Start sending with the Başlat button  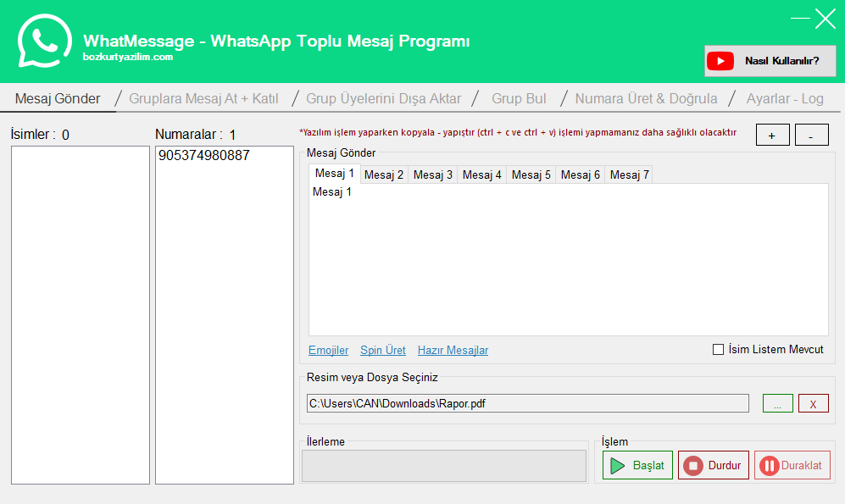click(637, 465)
